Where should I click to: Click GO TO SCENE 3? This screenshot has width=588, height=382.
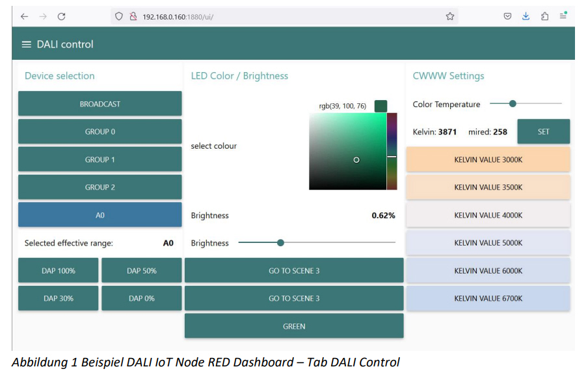tap(293, 270)
